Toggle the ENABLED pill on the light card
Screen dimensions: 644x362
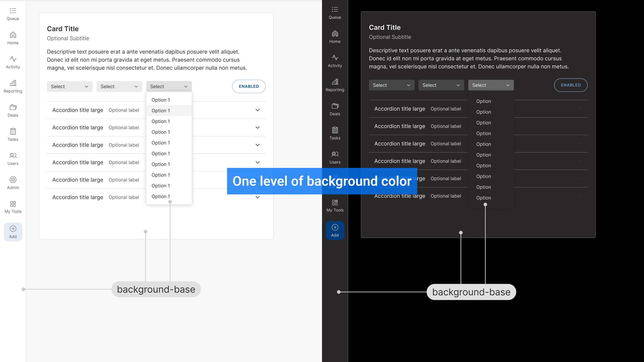click(x=249, y=87)
